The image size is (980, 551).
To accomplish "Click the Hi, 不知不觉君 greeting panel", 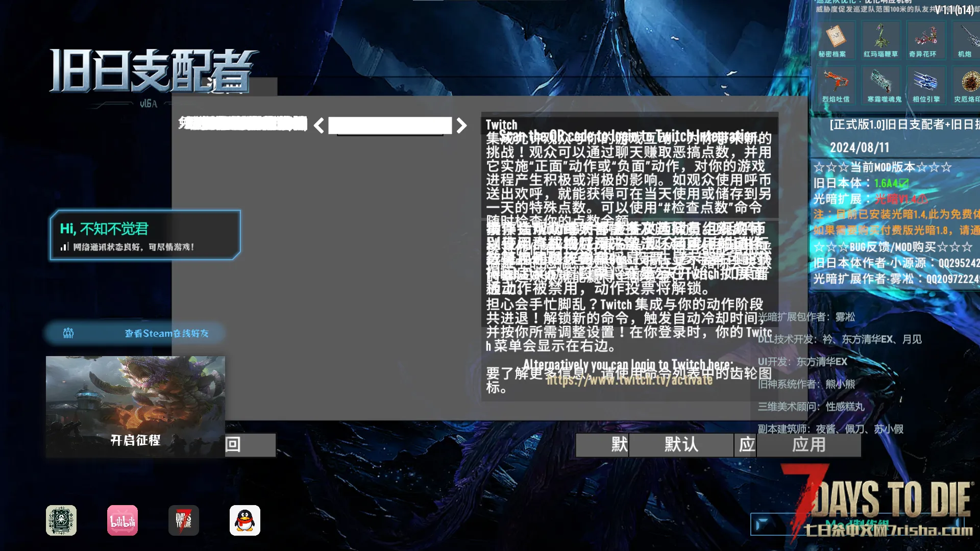I will click(x=145, y=235).
